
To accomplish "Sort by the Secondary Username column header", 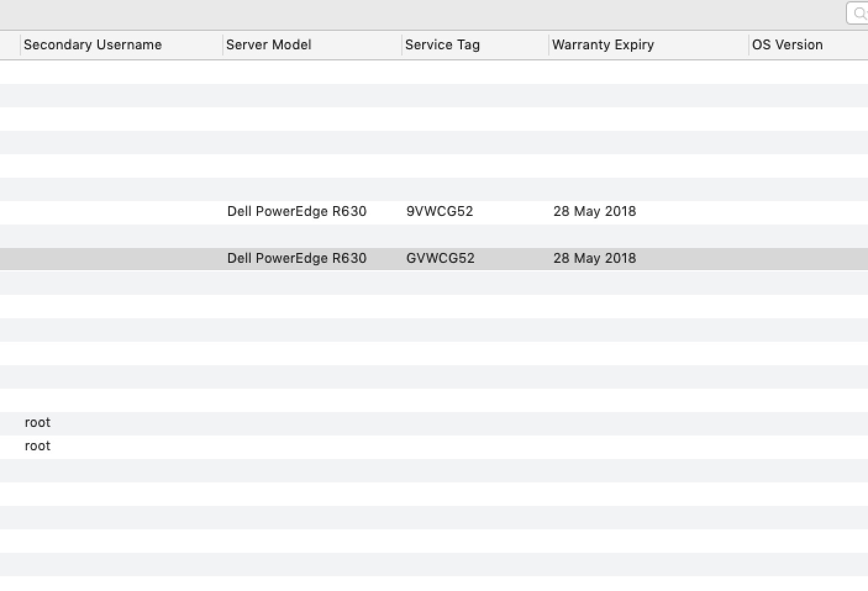I will pos(93,45).
